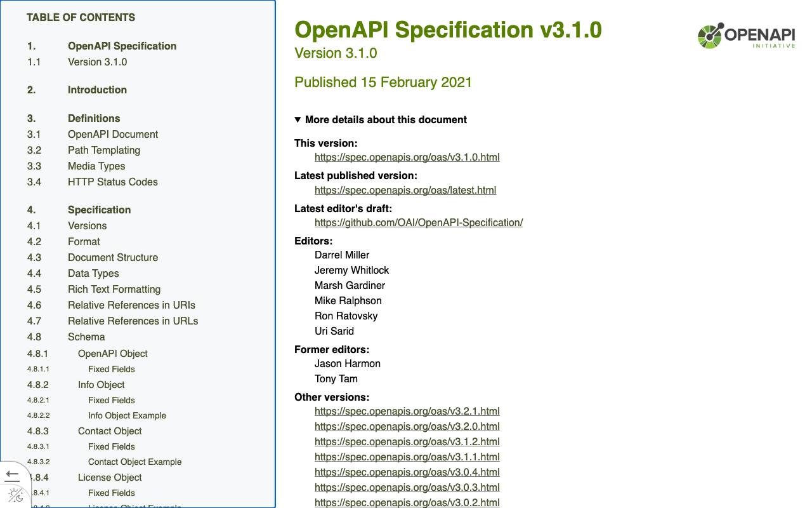Go to section 4.8.4 License Object
The height and width of the screenshot is (508, 812).
coord(85,477)
